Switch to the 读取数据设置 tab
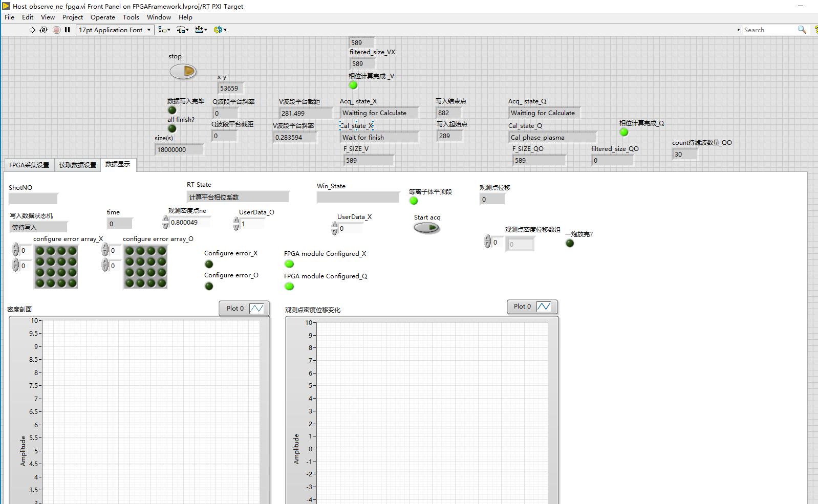This screenshot has height=504, width=818. tap(77, 165)
